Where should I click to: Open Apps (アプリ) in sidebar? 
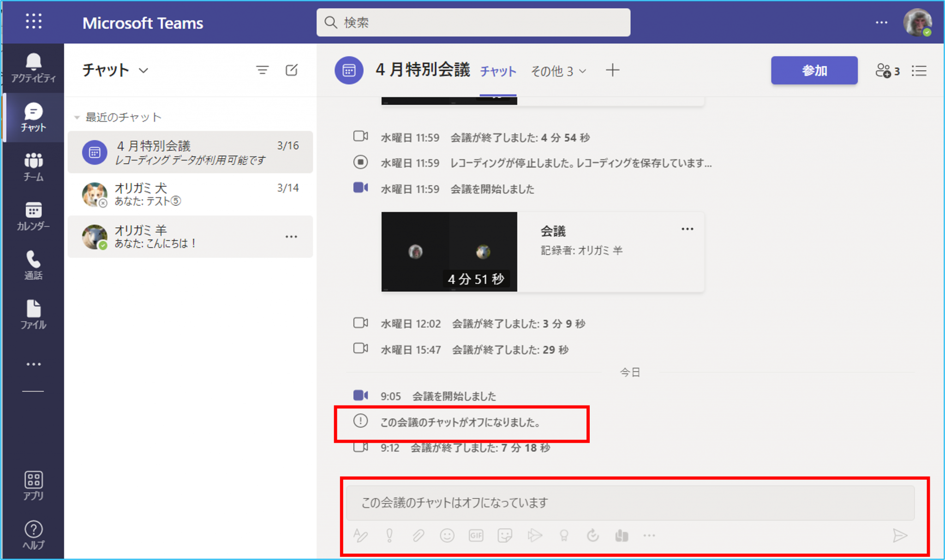(x=33, y=486)
